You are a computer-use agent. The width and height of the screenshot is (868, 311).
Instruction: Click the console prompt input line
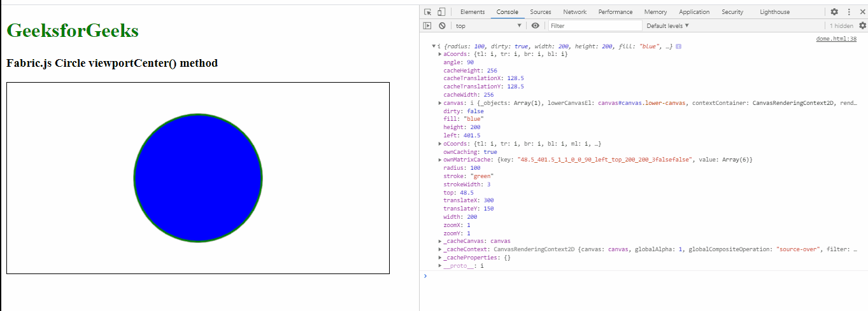point(643,276)
